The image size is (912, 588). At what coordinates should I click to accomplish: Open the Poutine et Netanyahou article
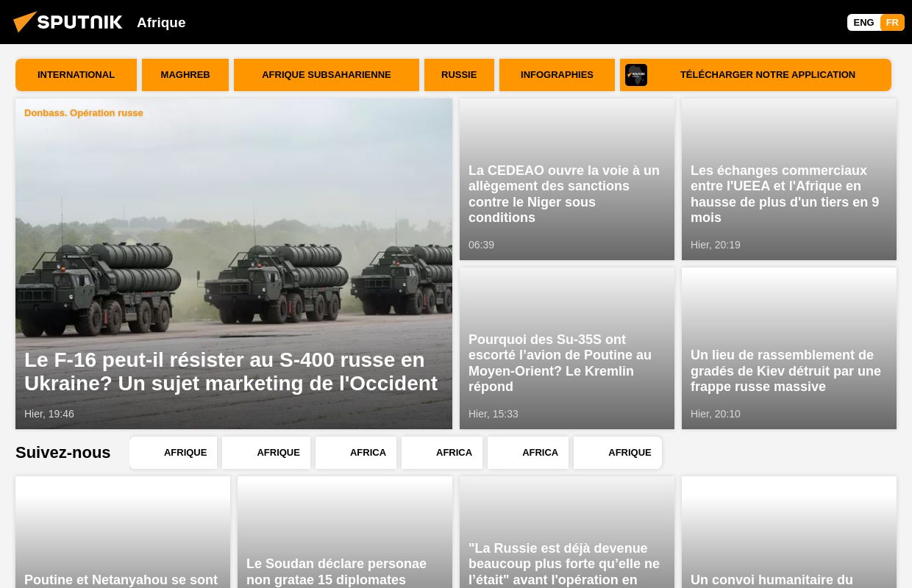[x=121, y=580]
